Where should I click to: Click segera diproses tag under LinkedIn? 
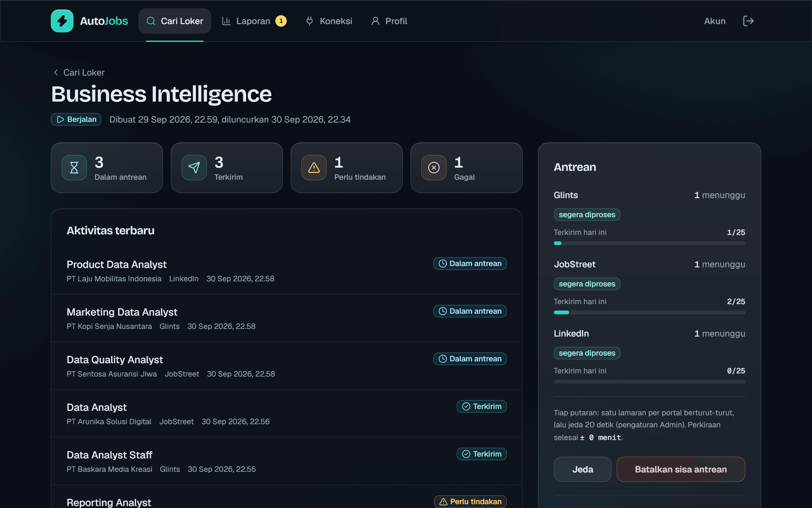pos(587,353)
